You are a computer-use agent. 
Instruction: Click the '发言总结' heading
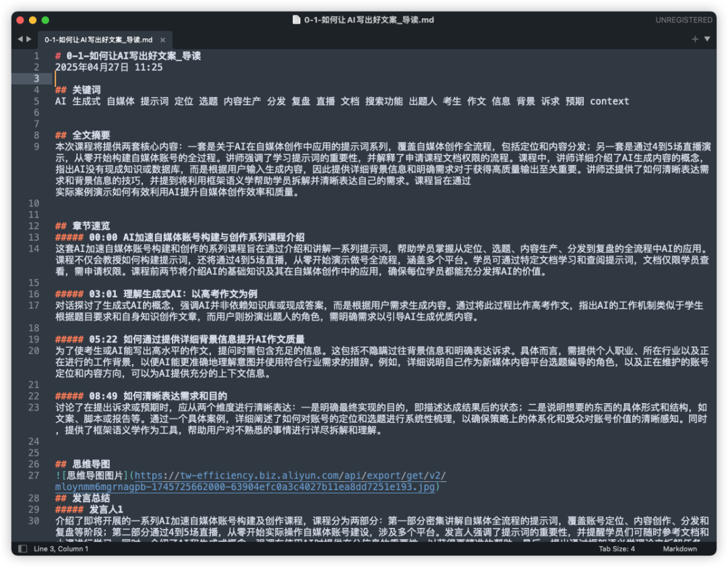click(x=91, y=498)
